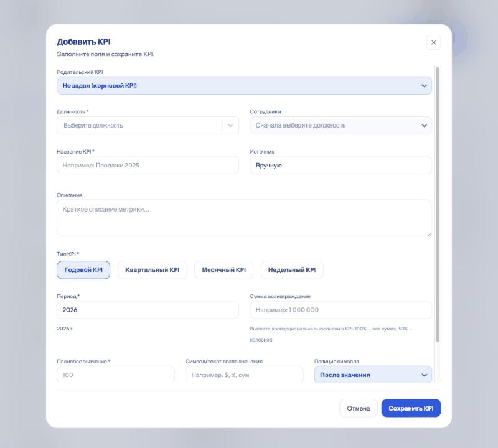This screenshot has height=448, width=498.
Task: Click the Описание text area
Action: [x=244, y=218]
